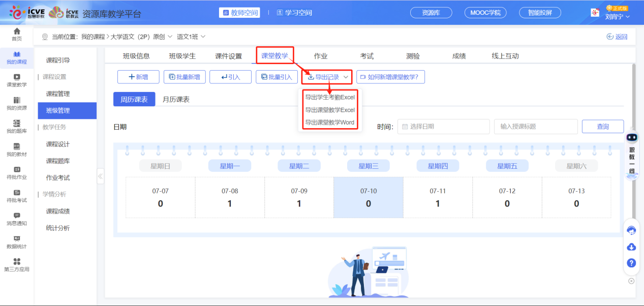
Task: Open the customer service headset icon
Action: pos(631,230)
